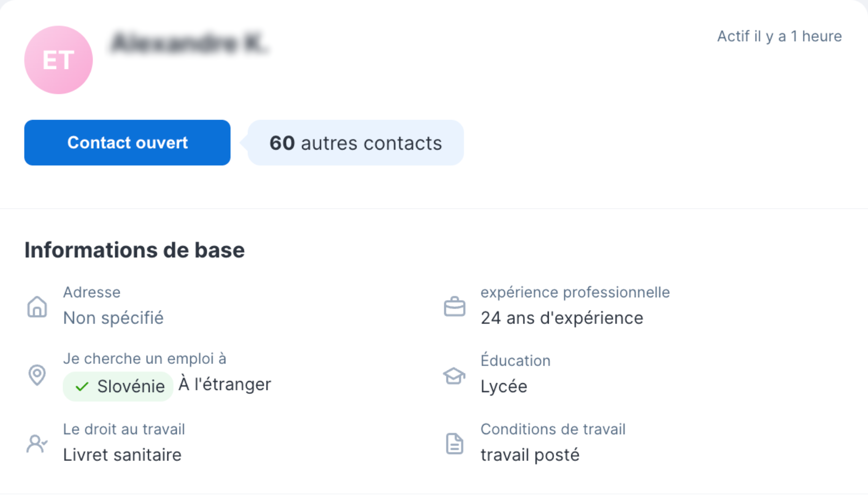The width and height of the screenshot is (868, 495).
Task: Click the À l'étranger label
Action: 224,384
